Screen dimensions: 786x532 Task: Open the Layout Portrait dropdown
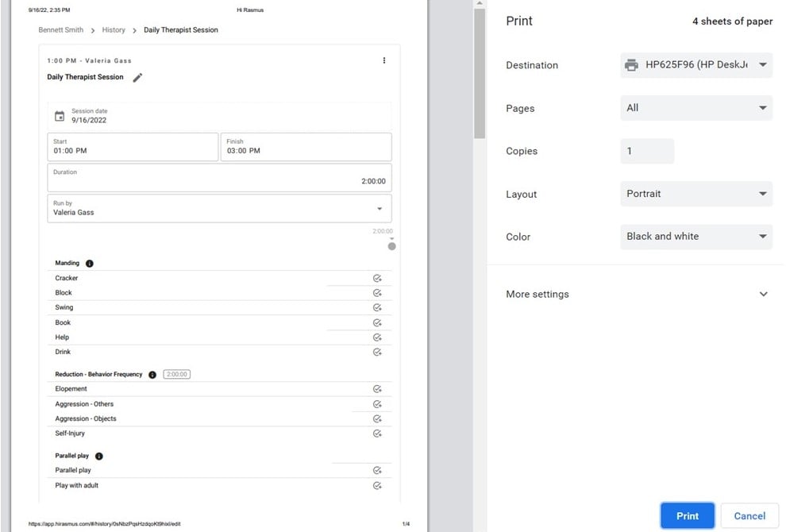695,194
